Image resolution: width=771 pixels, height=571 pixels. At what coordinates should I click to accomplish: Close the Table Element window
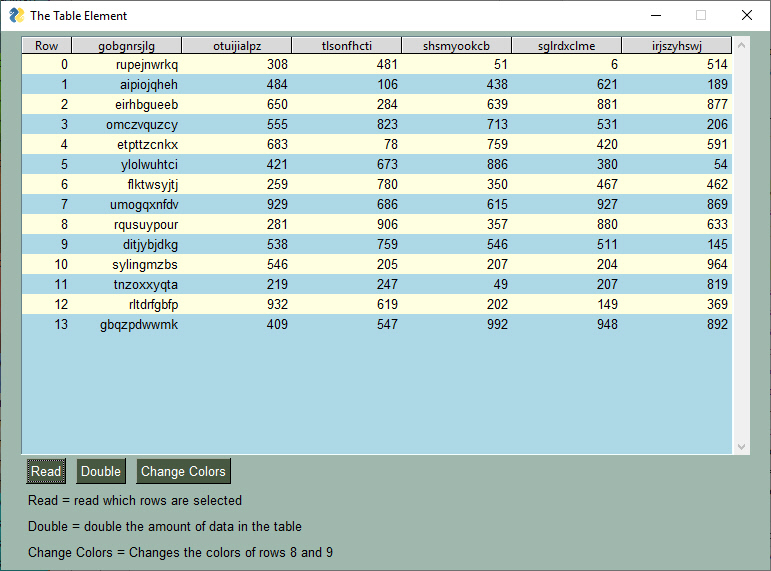[x=746, y=16]
